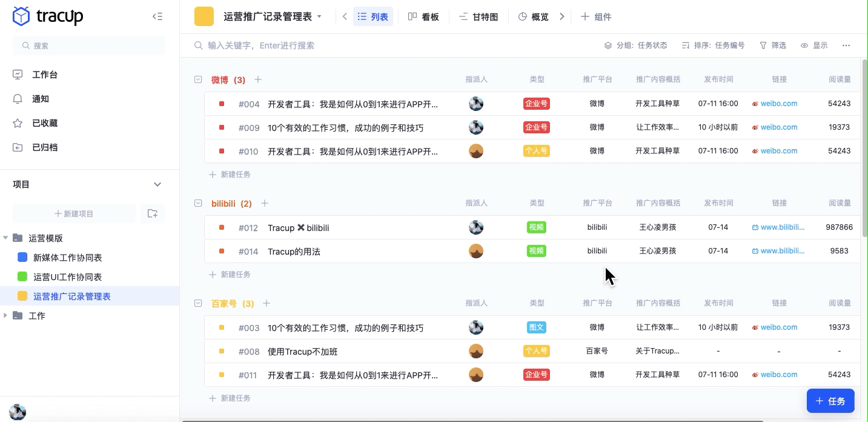Select 新媒体工作协同表 in the sidebar
Viewport: 868px width, 422px height.
tap(67, 257)
